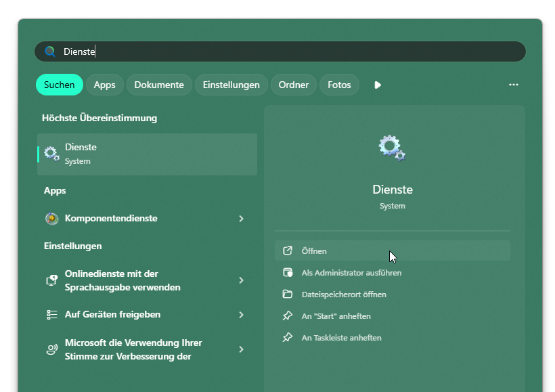Click the search magnifier icon
The image size is (555, 392).
coord(50,51)
